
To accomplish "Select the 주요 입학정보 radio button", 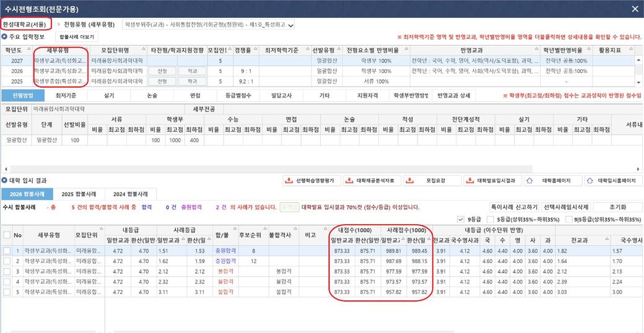I will tap(4, 37).
